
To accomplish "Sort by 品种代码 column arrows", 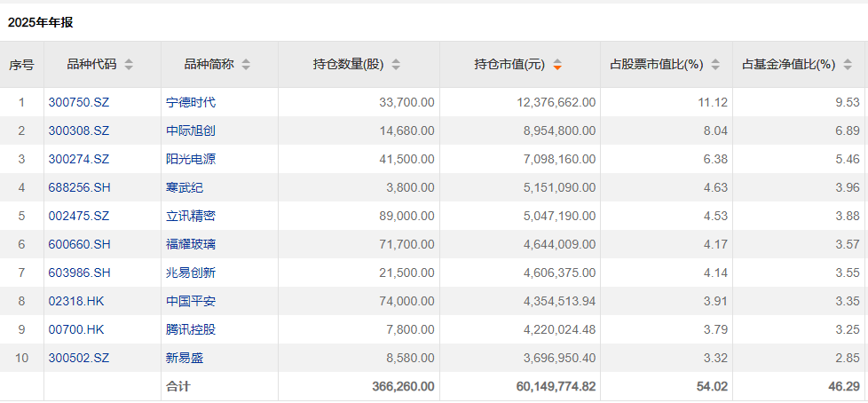I will coord(129,65).
